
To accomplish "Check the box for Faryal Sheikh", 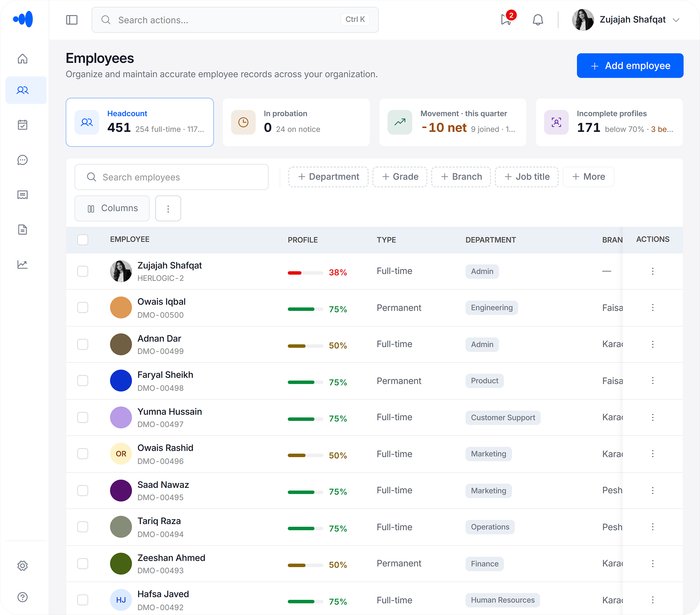I will click(x=83, y=381).
